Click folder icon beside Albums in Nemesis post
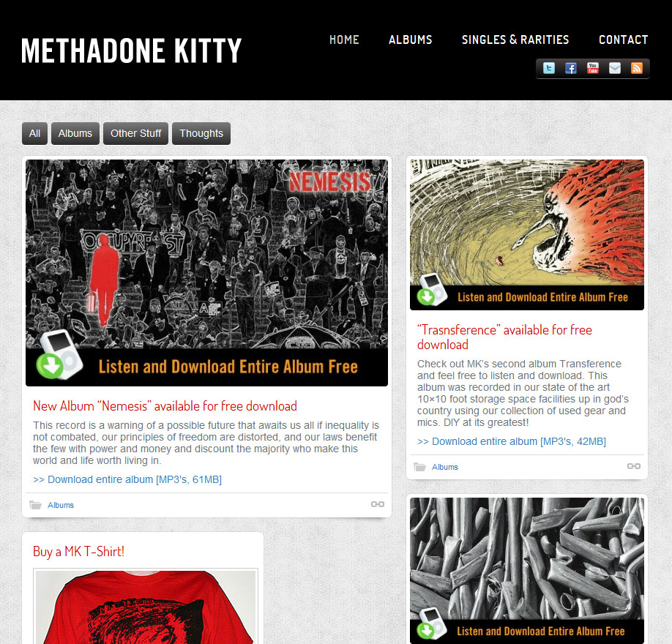The image size is (672, 644). [x=36, y=505]
